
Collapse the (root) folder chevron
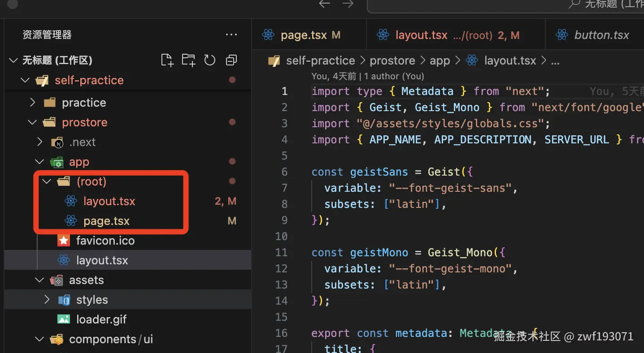click(x=47, y=181)
